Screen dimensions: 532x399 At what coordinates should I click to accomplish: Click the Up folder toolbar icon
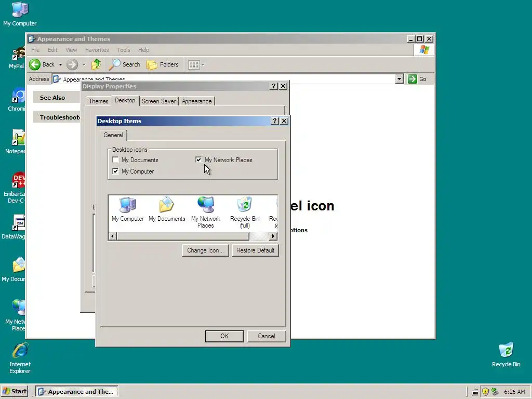pyautogui.click(x=96, y=64)
